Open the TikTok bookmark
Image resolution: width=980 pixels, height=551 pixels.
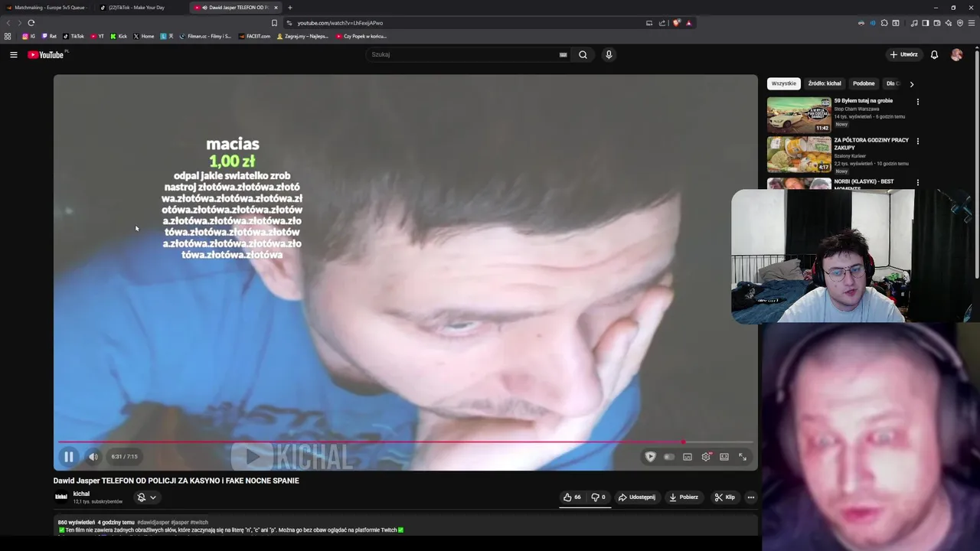[x=73, y=36]
